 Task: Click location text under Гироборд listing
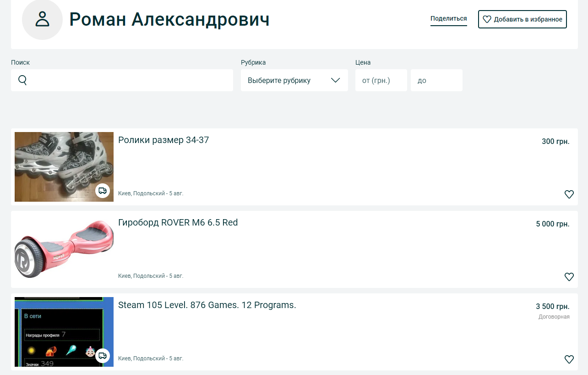(x=151, y=276)
